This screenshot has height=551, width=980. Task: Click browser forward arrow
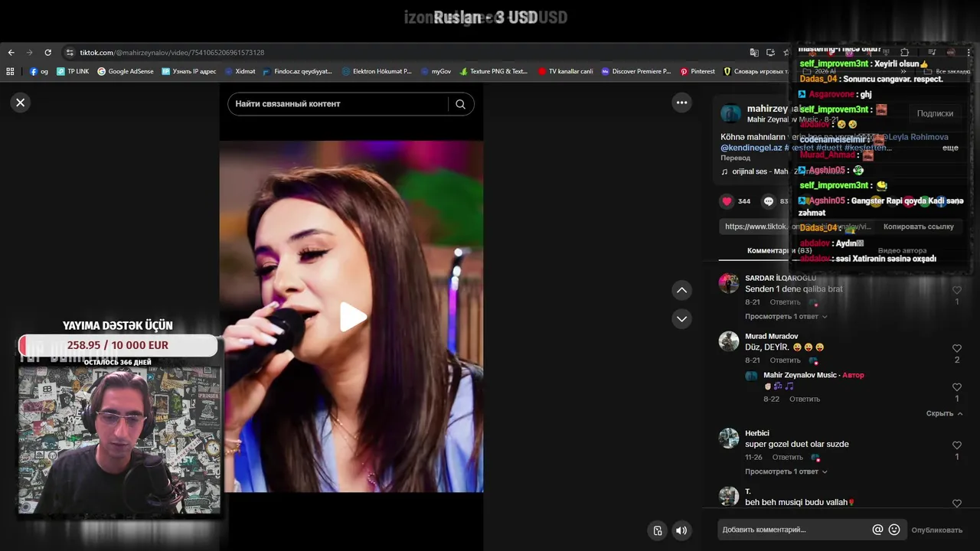pos(29,53)
